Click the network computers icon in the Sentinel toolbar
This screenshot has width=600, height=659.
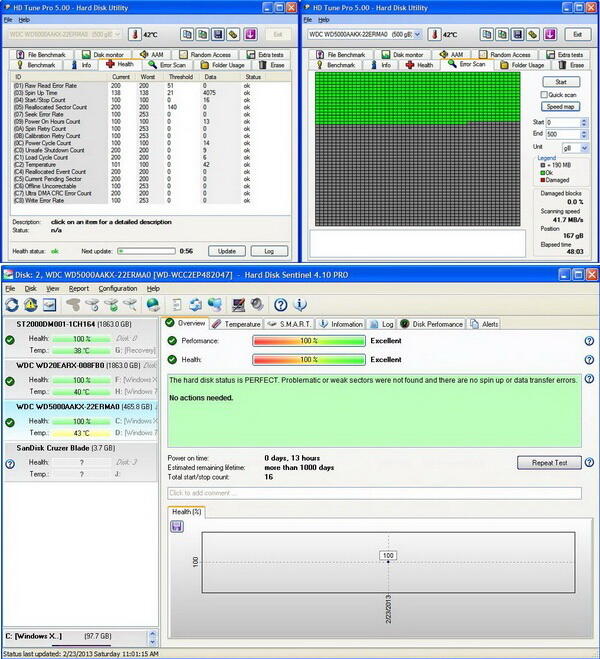tap(215, 305)
